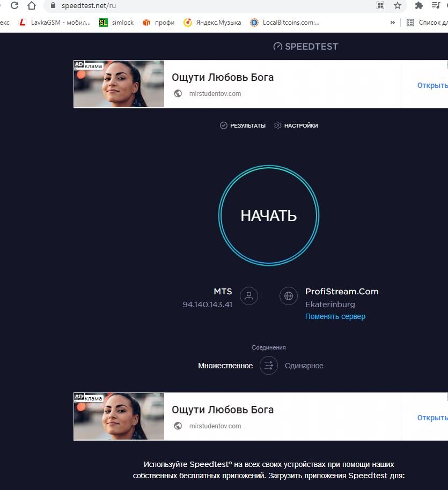Click the bottom ad's Открыть button
This screenshot has width=448, height=490.
tap(432, 418)
